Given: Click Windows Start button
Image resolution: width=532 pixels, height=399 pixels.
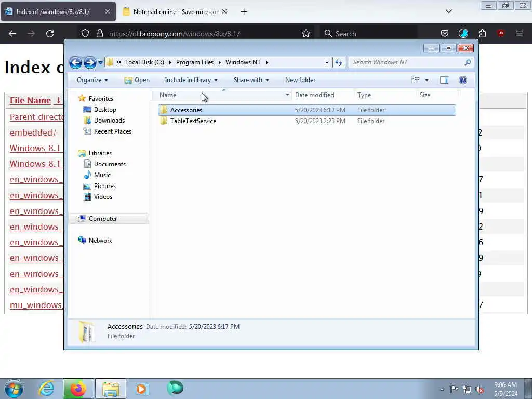Looking at the screenshot, I should [14, 389].
